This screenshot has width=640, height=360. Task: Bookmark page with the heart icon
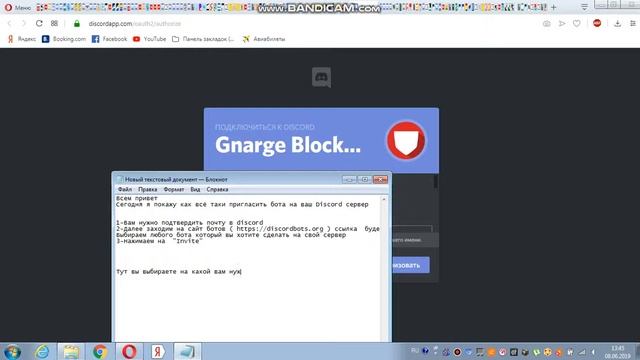[x=577, y=24]
